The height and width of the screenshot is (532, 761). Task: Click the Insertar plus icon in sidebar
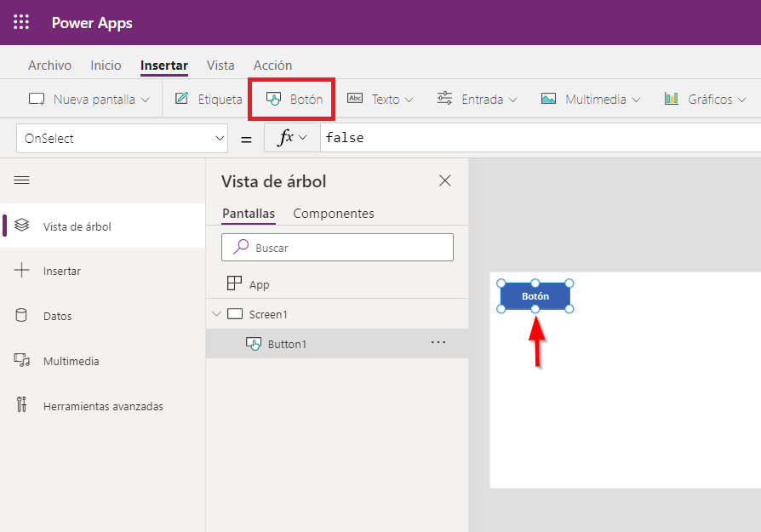(x=21, y=270)
